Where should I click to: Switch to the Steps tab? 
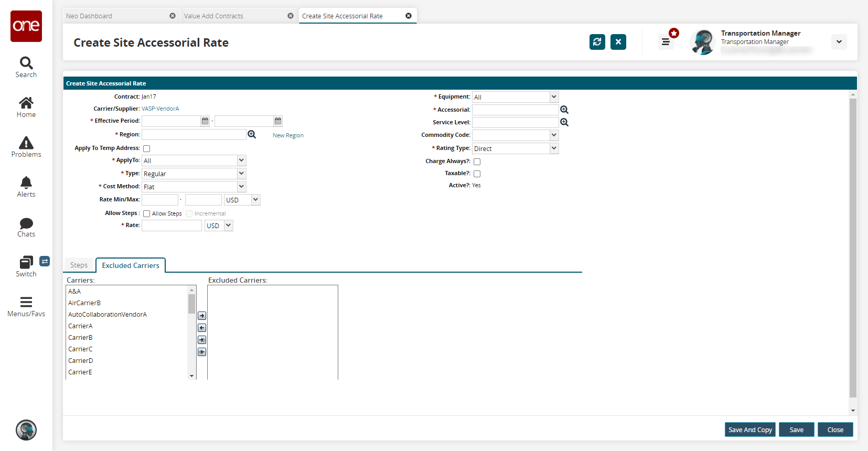point(79,265)
